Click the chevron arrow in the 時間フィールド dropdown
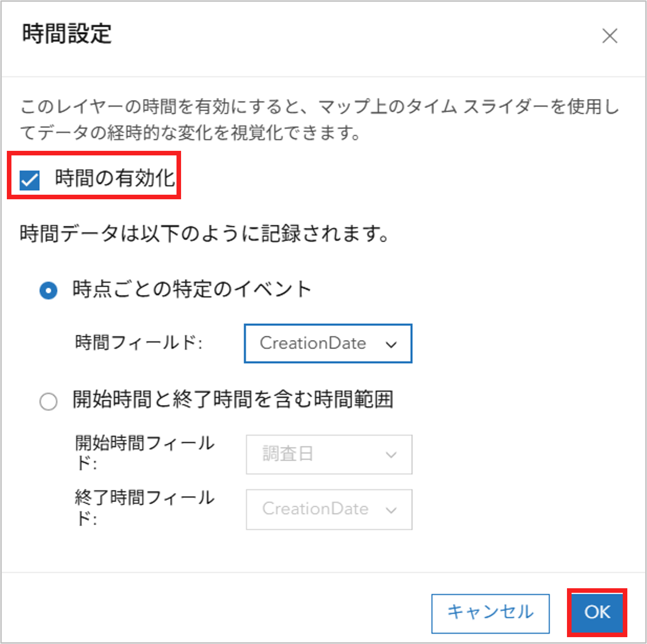 [391, 345]
